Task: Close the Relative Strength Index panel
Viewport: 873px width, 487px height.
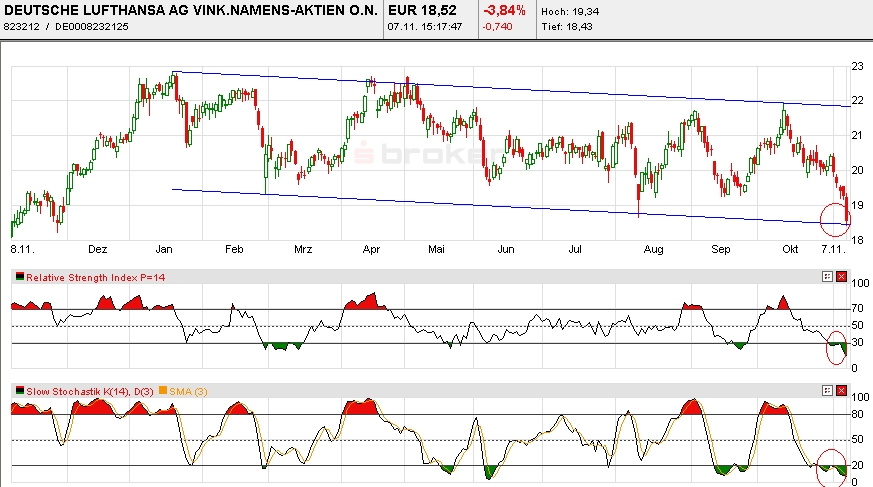Action: (x=841, y=276)
